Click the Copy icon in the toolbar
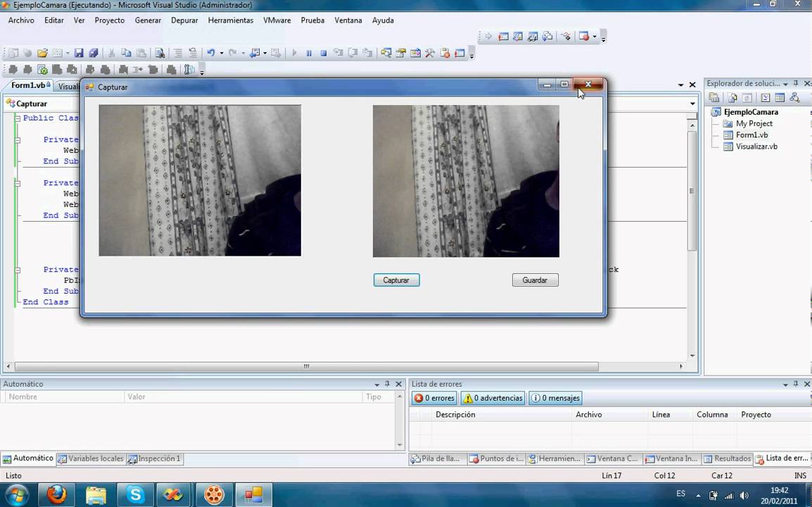Viewport: 812px width, 507px height. point(126,53)
